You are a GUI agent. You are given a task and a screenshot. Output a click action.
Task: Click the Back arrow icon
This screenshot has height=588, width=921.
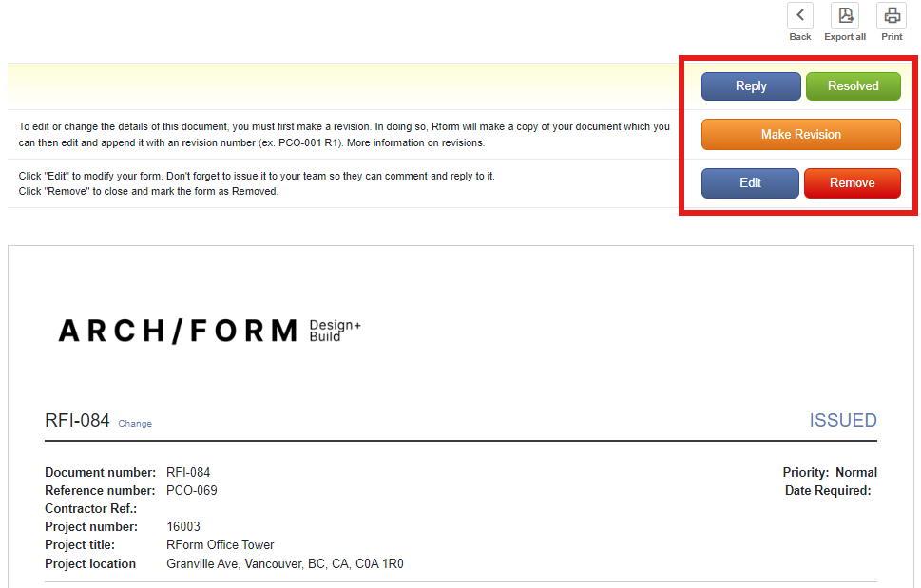[800, 16]
